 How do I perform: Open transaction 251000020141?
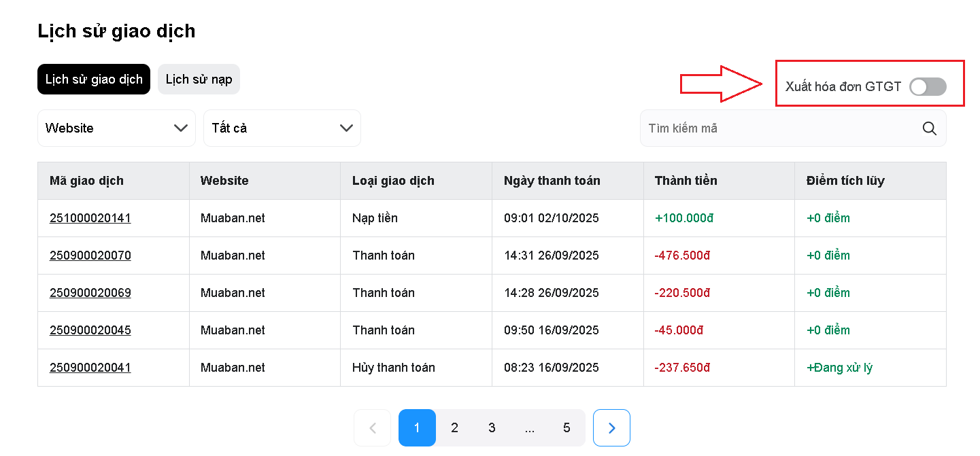(90, 218)
